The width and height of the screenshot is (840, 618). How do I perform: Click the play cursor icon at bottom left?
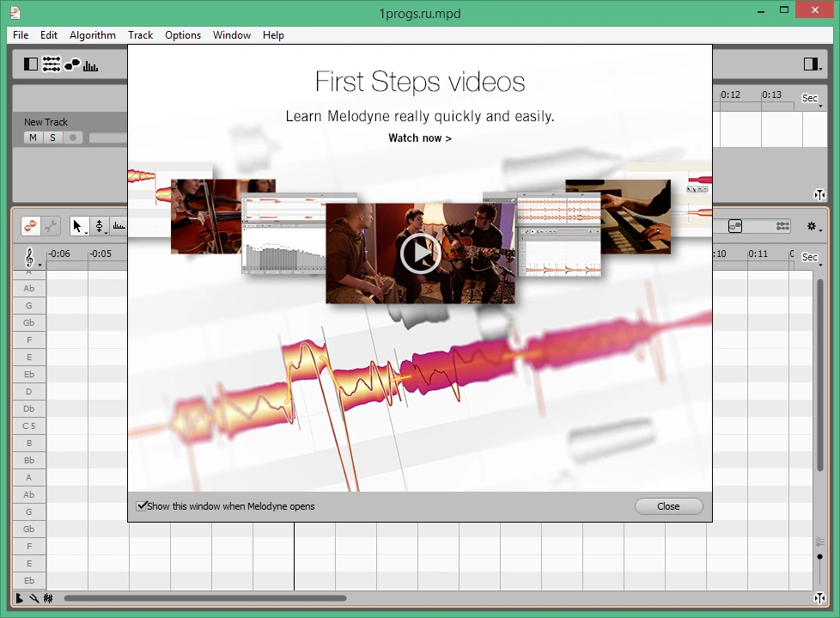[19, 598]
